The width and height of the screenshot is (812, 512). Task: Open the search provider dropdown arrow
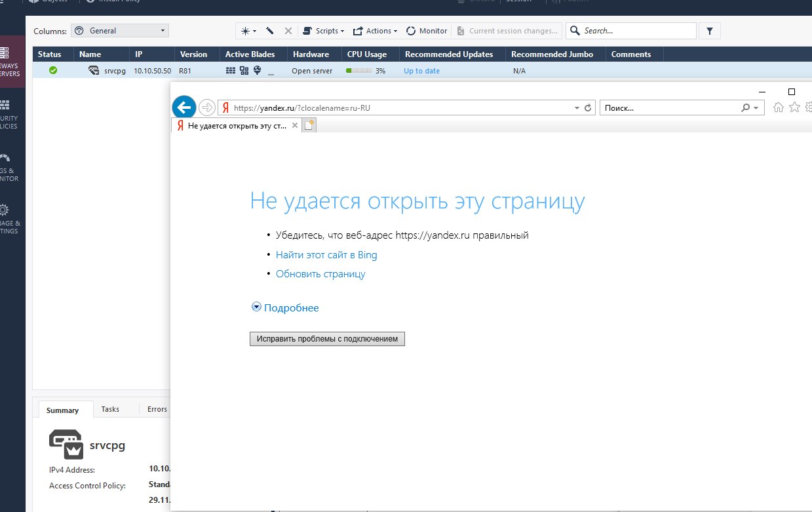click(x=756, y=108)
